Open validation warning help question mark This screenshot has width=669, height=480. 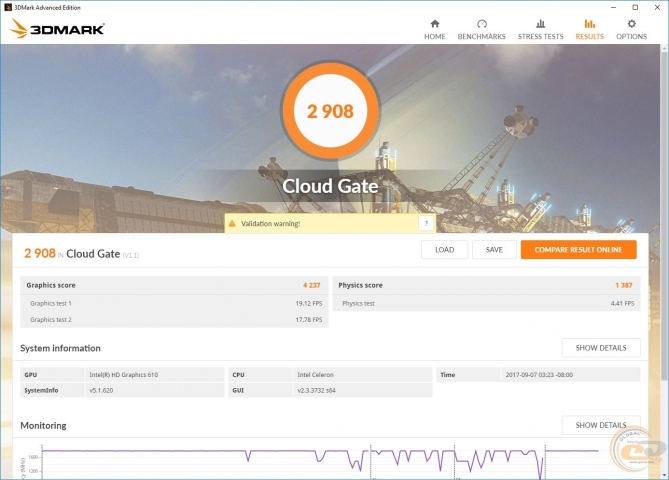pyautogui.click(x=426, y=224)
